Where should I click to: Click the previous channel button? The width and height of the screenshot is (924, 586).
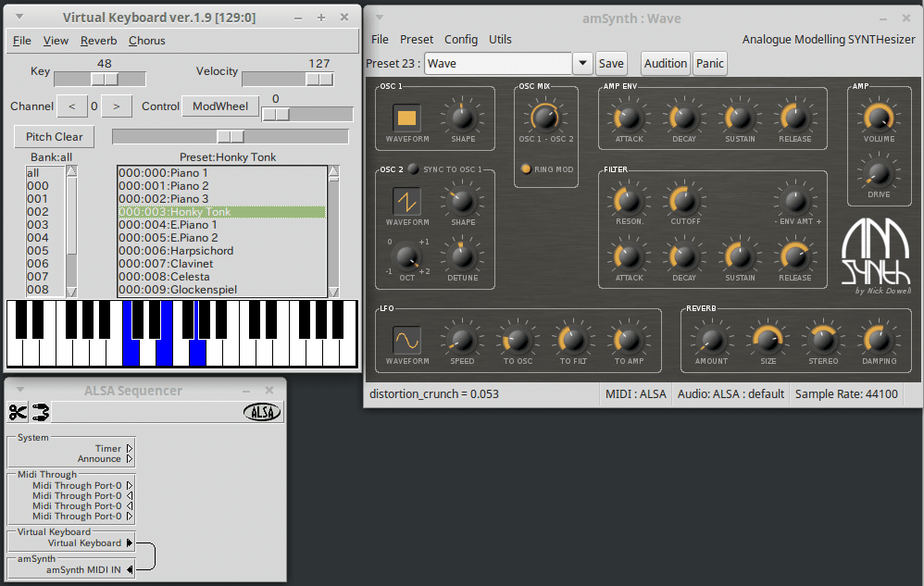tap(72, 106)
